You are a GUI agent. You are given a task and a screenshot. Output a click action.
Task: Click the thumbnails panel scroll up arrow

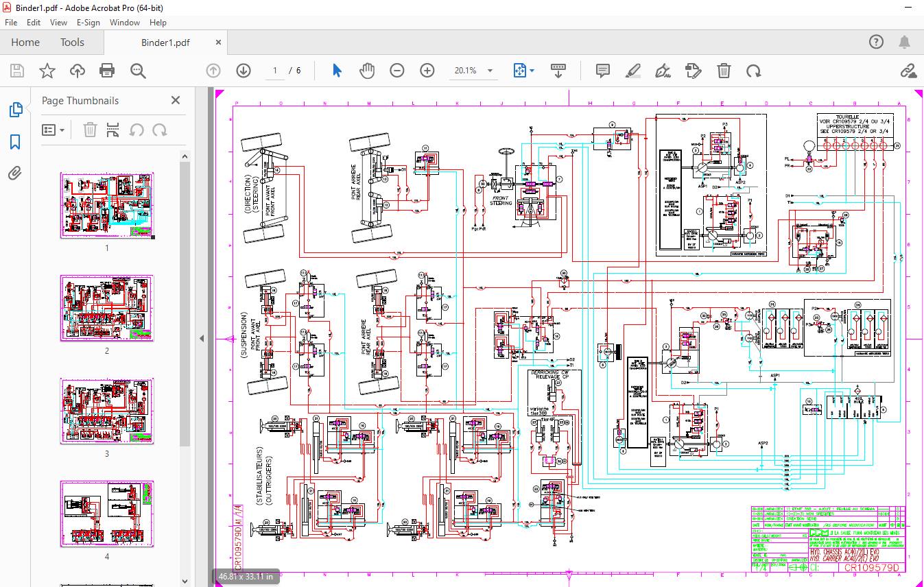pos(185,156)
